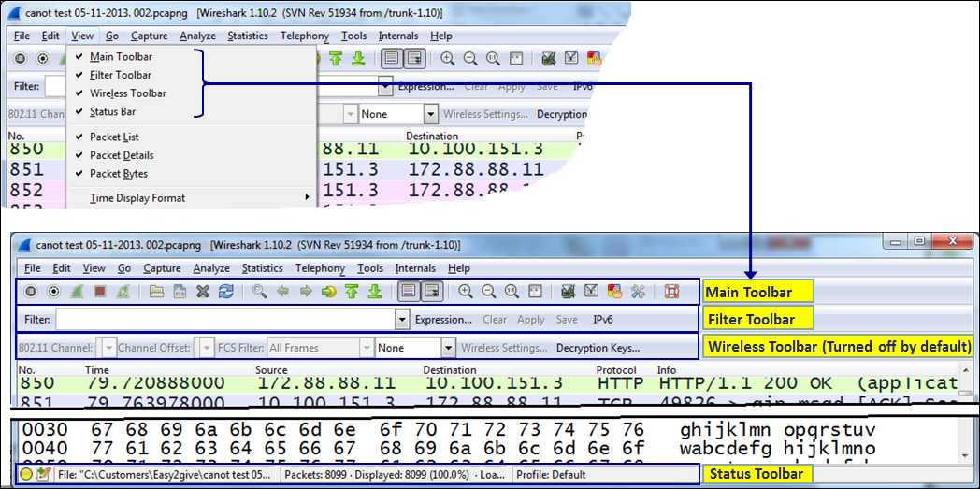Click Clear filter button in lower window
The image size is (980, 489).
pos(495,320)
